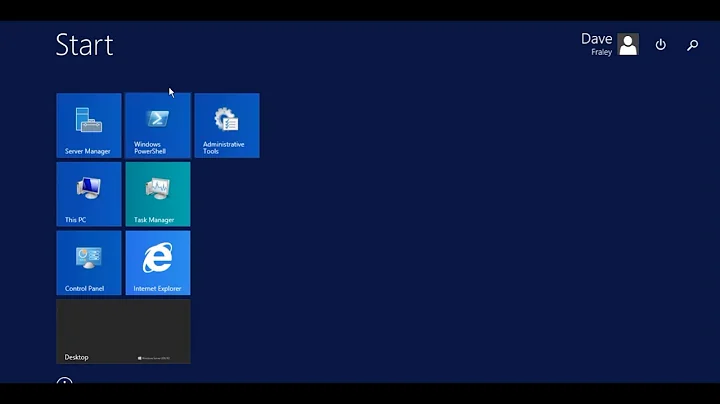Click the power options icon
Viewport: 720px width, 404px height.
[660, 45]
